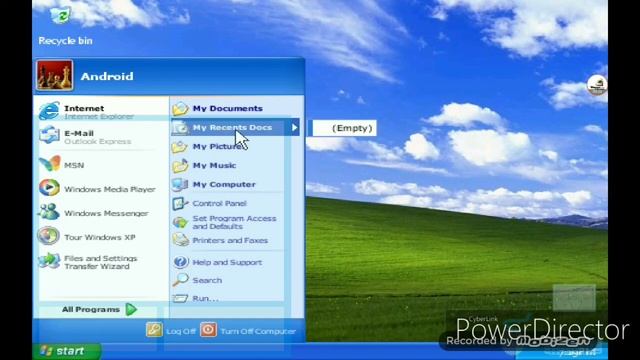
Task: Click the Control Panel icon
Action: 180,203
